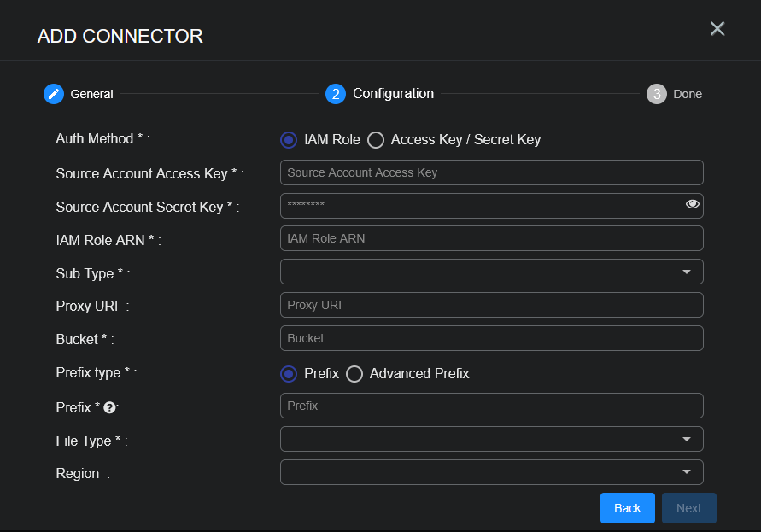Screen dimensions: 761x532
Task: Click the pencil icon for General step
Action: click(54, 94)
